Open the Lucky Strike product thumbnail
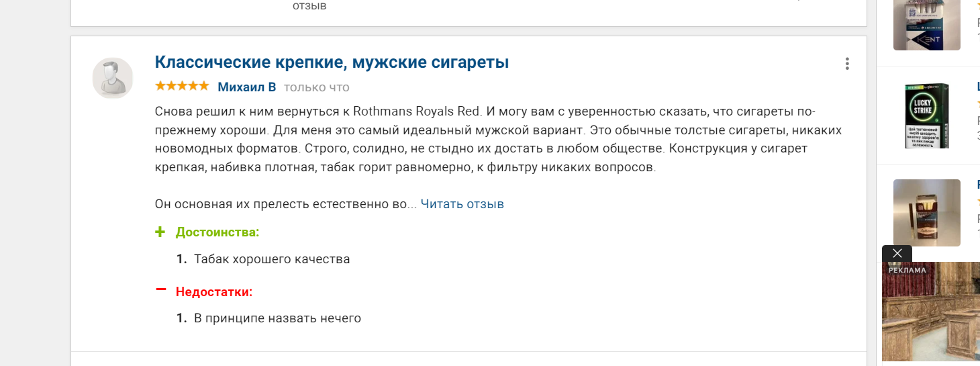 (927, 116)
